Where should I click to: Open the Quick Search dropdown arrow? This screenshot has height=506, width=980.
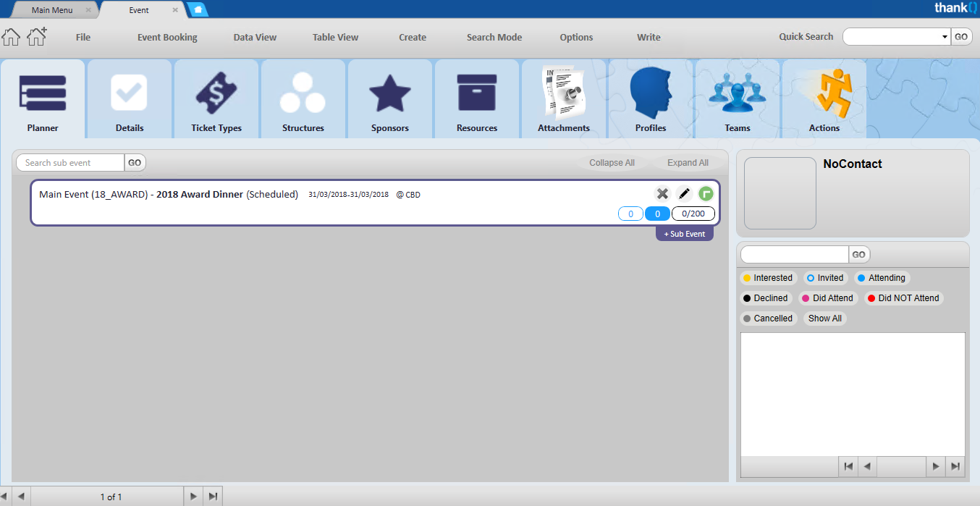pyautogui.click(x=945, y=37)
